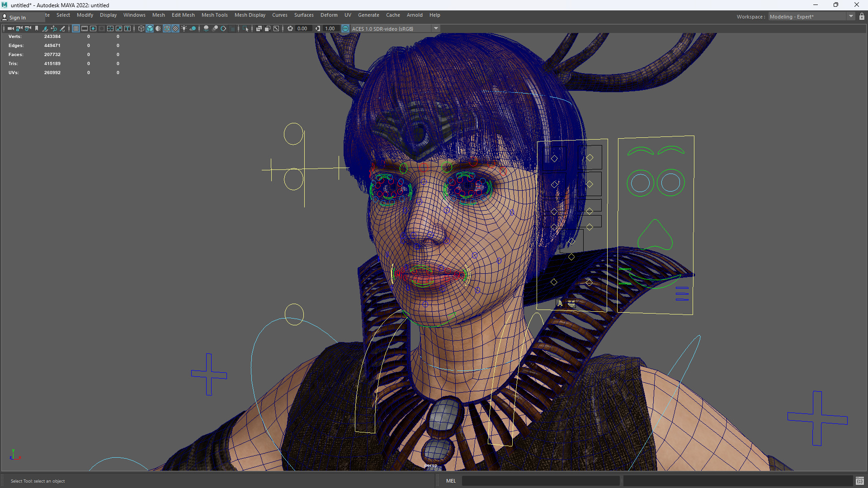Switch viewport to Wireframe shading

pos(141,28)
